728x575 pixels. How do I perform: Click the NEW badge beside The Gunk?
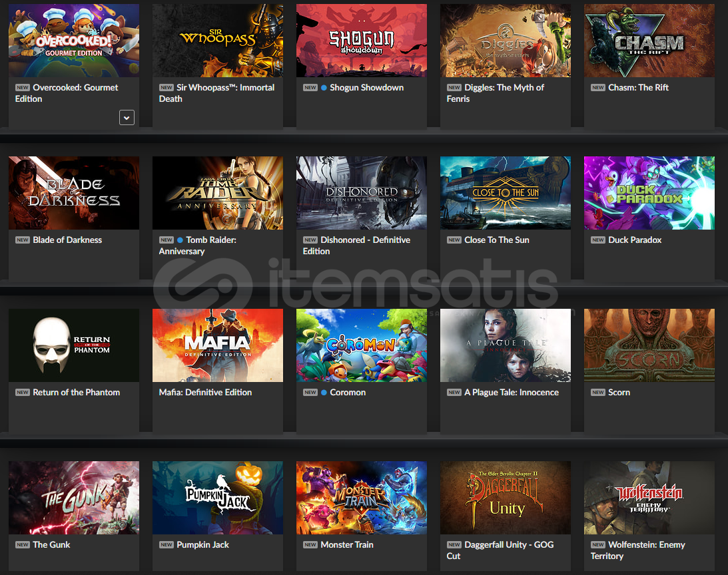22,545
